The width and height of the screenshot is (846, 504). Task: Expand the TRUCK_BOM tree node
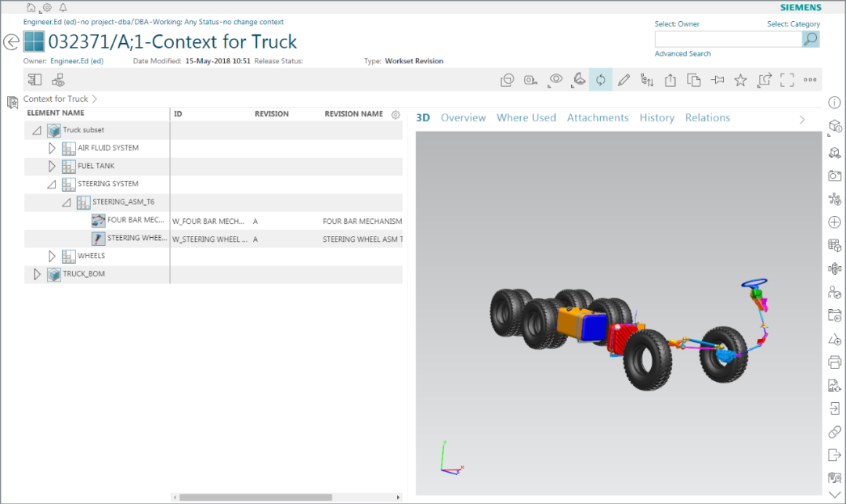coord(37,274)
